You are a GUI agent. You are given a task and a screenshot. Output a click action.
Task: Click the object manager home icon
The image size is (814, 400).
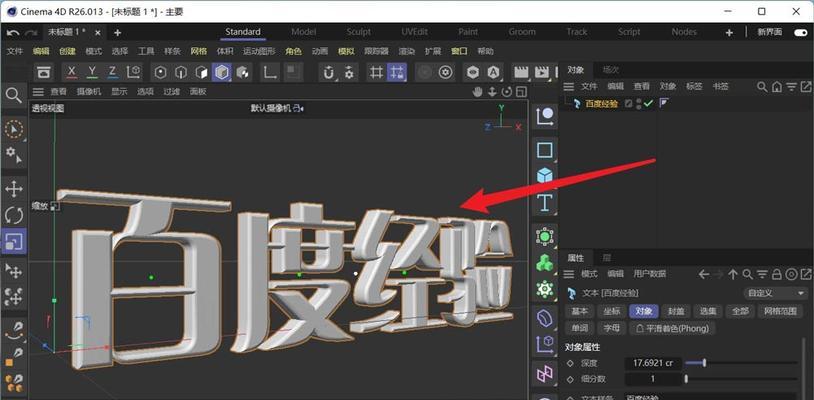pyautogui.click(x=777, y=87)
